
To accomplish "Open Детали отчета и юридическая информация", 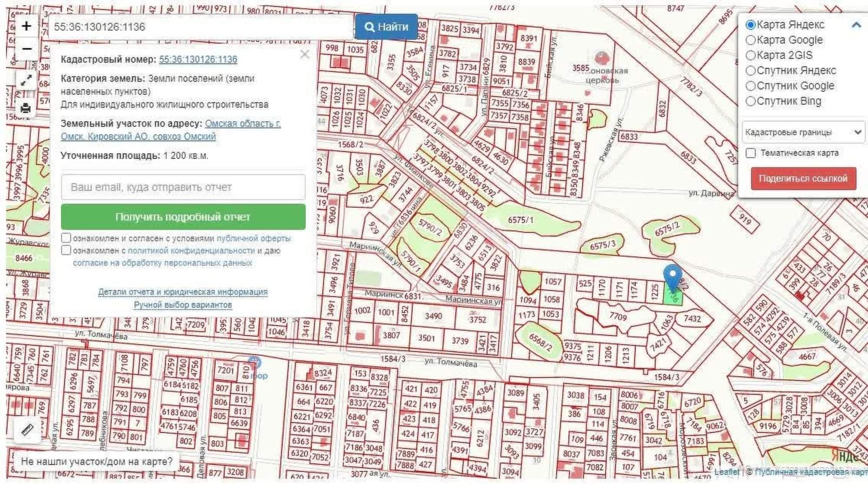I will coord(183,292).
